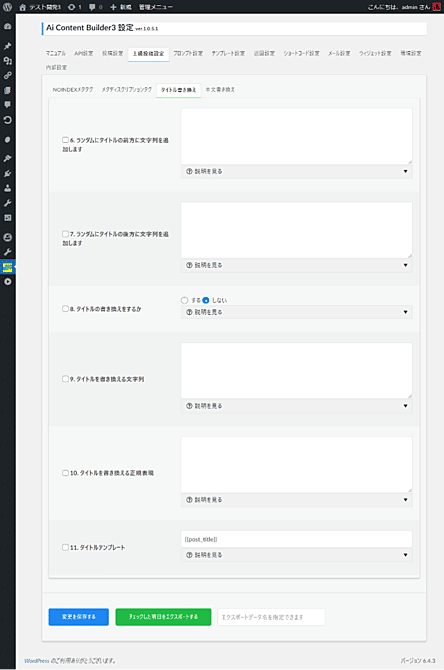Check item 8 タイトルの書き換えをするか
This screenshot has height=670, width=444.
pyautogui.click(x=65, y=309)
